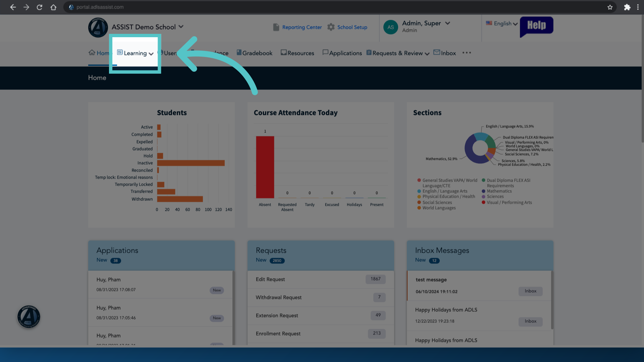The width and height of the screenshot is (644, 362).
Task: Click the Inbox button for test message
Action: 530,291
